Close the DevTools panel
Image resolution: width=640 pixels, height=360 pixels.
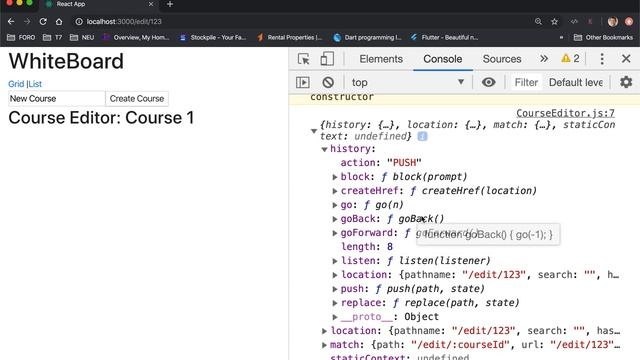[x=626, y=59]
